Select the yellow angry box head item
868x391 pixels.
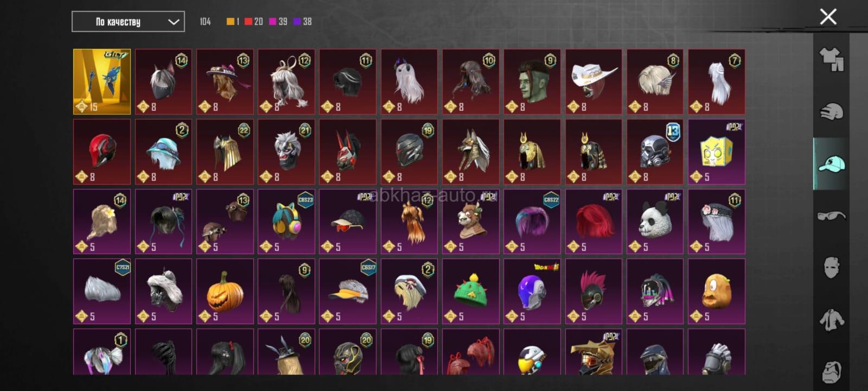[x=717, y=152]
